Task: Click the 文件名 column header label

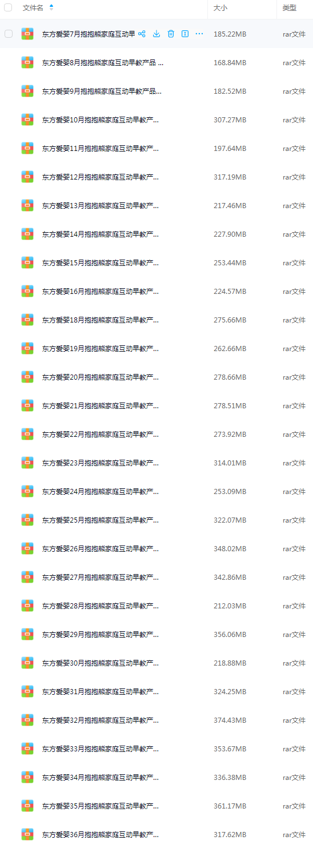Action: pyautogui.click(x=33, y=8)
